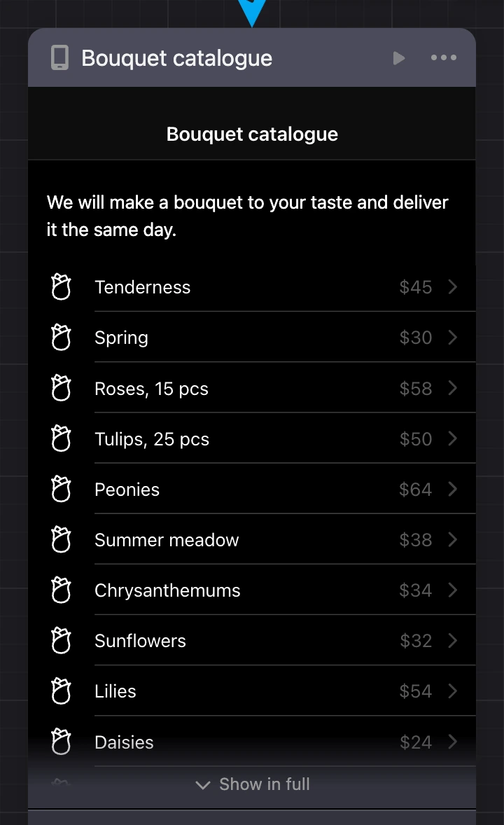The image size is (504, 825).
Task: Click the rose icon beside Lilies
Action: pos(61,691)
